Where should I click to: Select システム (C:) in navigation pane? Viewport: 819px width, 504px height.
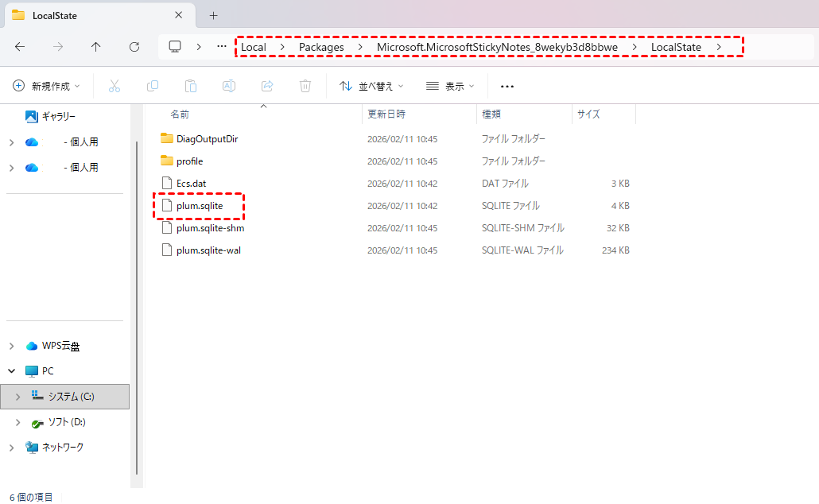[x=71, y=396]
